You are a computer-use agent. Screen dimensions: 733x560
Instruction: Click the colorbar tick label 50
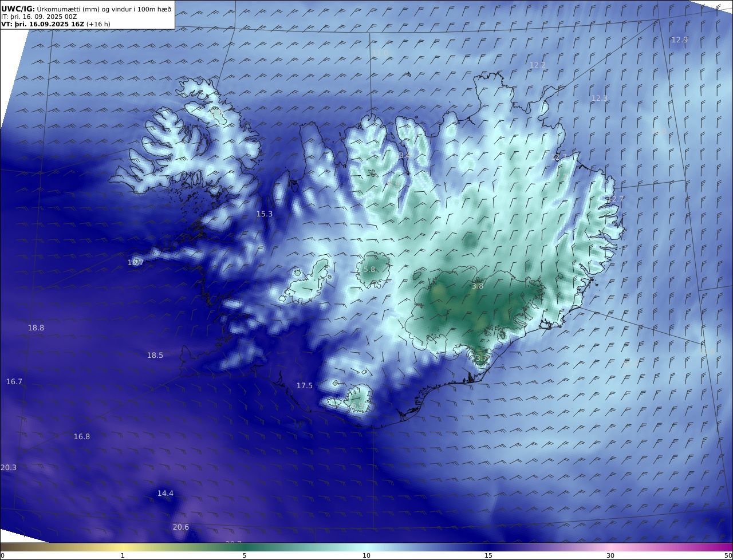point(728,555)
